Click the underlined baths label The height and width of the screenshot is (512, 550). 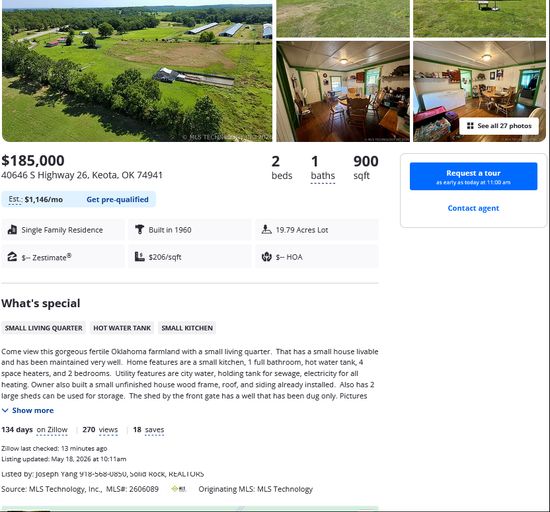coord(323,176)
